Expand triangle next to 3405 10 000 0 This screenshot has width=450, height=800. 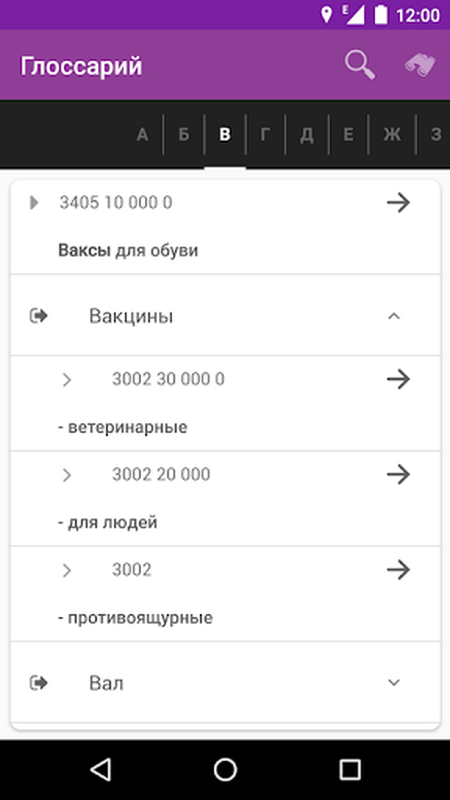click(34, 203)
